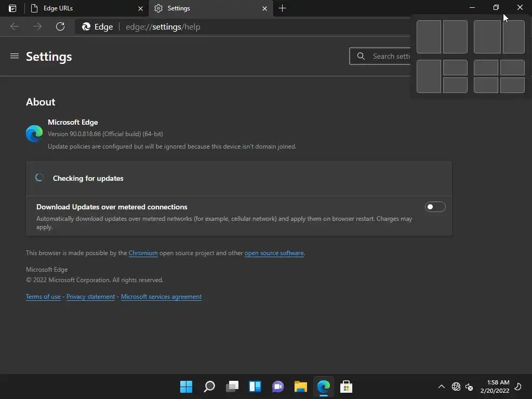The width and height of the screenshot is (532, 399).
Task: Open taskbar Search
Action: pyautogui.click(x=209, y=387)
